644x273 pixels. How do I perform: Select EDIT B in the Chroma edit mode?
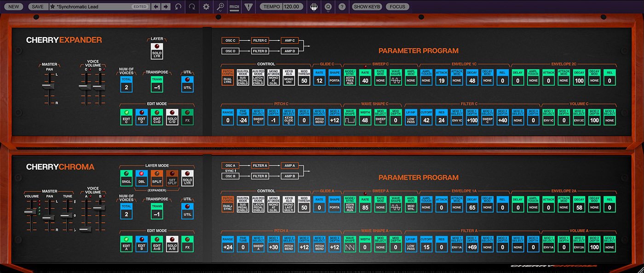click(x=142, y=243)
